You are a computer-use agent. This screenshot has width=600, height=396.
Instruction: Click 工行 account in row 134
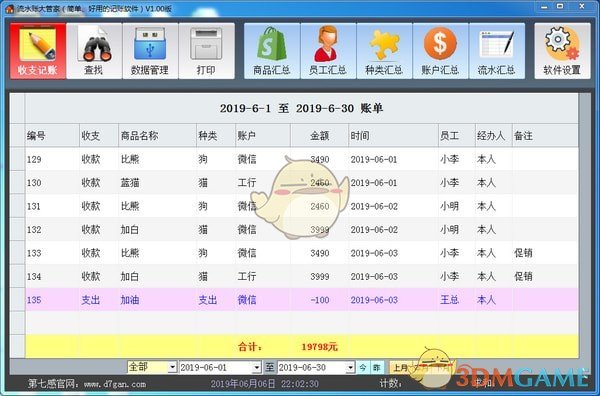(x=247, y=276)
